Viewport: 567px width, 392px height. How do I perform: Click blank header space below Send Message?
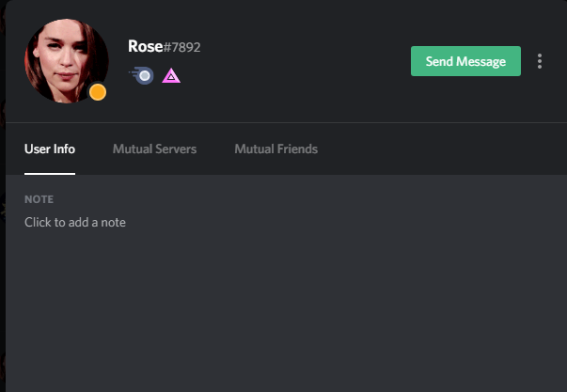[x=465, y=99]
